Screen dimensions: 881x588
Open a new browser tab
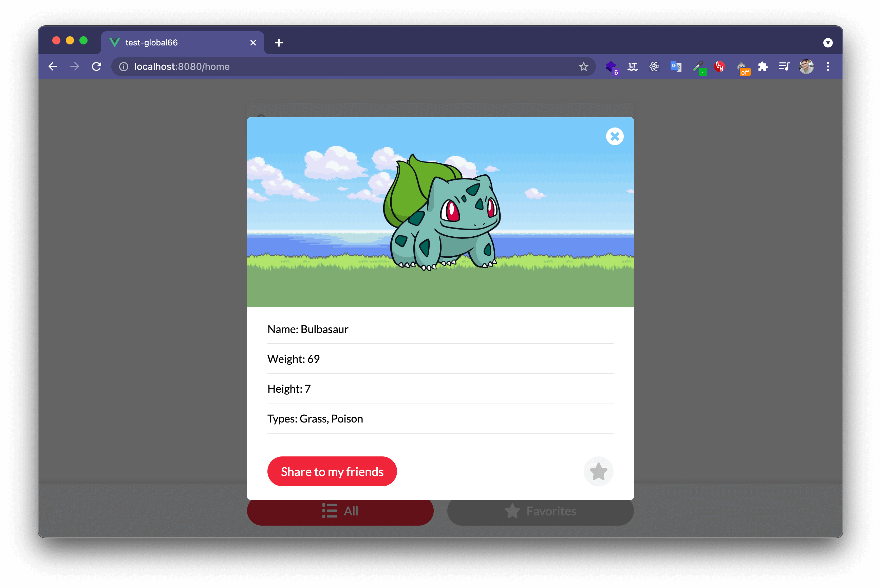(279, 43)
